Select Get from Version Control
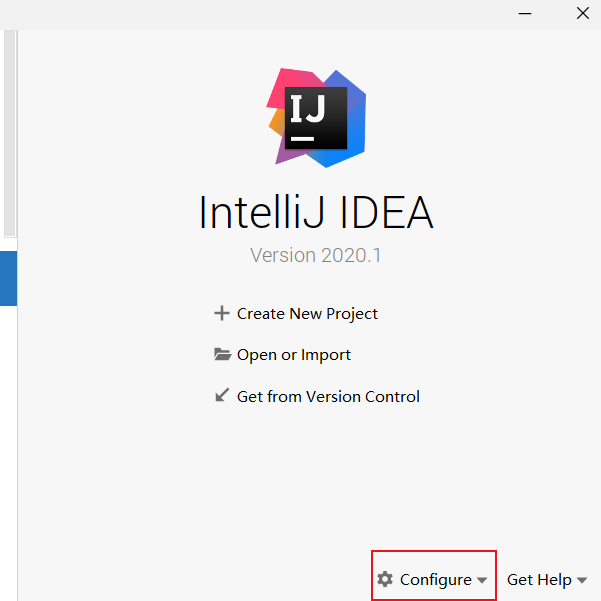The height and width of the screenshot is (601, 601). (x=328, y=396)
